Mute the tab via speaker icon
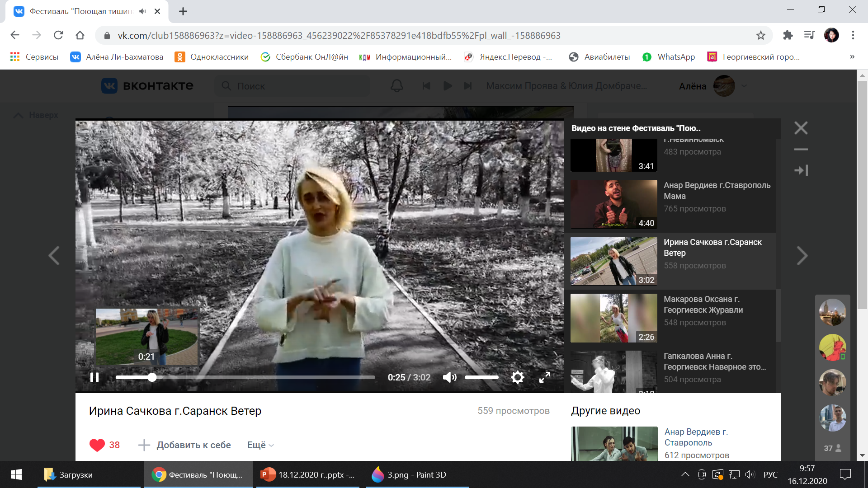 pos(142,11)
